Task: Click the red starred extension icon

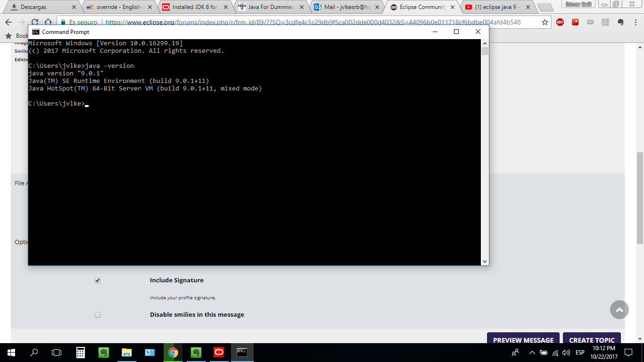Action: (x=575, y=22)
